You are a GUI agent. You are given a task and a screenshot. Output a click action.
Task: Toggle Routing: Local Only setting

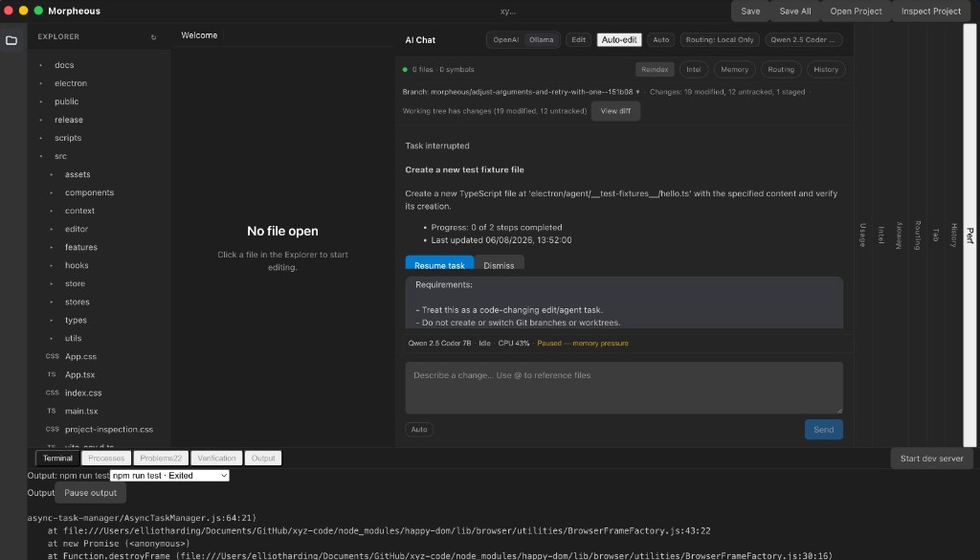[x=720, y=40]
